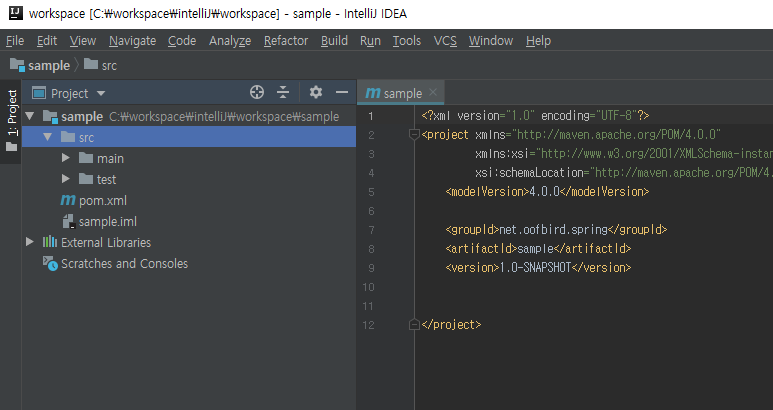Click the groupId line net.oofbird.spring

[556, 230]
